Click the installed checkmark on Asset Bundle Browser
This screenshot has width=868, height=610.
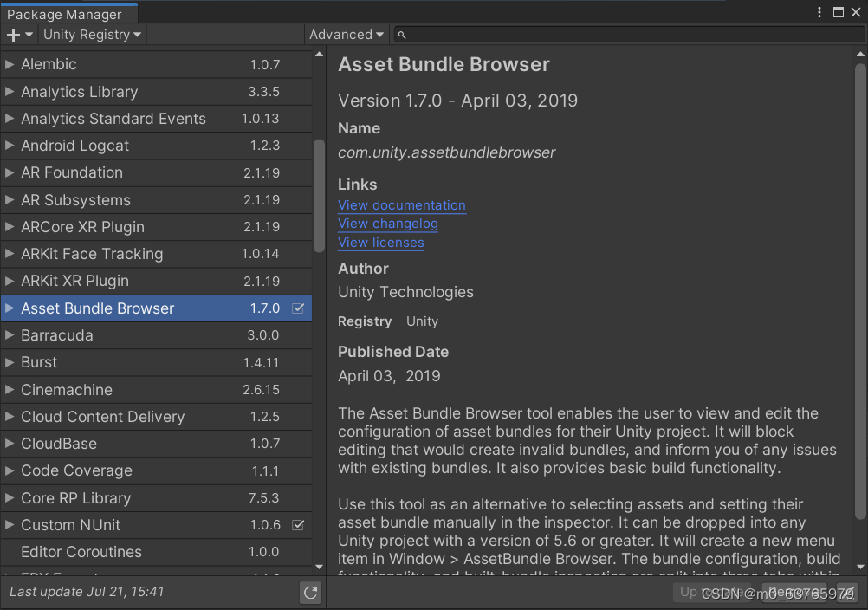298,308
